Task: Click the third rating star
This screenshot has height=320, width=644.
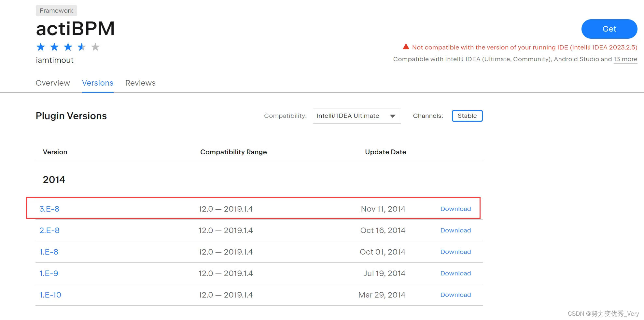Action: click(68, 47)
